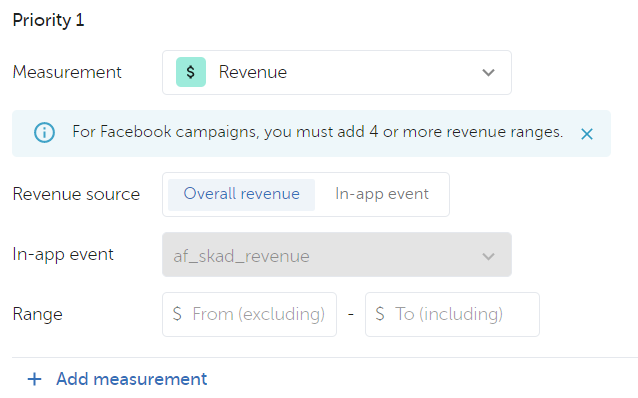Viewport: 638px width, 398px height.
Task: Click the Add measurement link
Action: coord(131,379)
